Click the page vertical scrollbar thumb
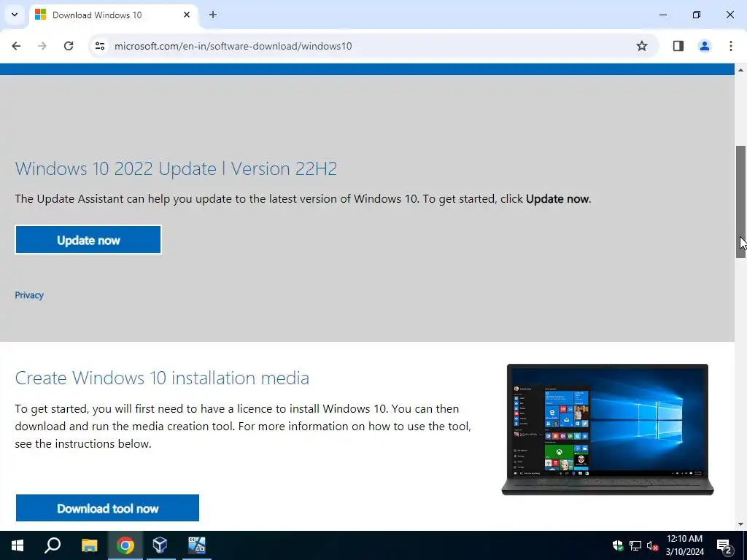747x560 pixels. [740, 202]
